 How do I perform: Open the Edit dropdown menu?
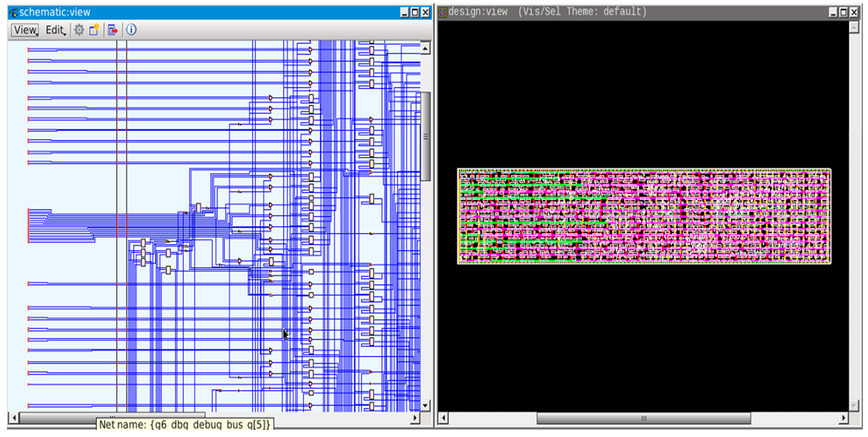point(56,30)
